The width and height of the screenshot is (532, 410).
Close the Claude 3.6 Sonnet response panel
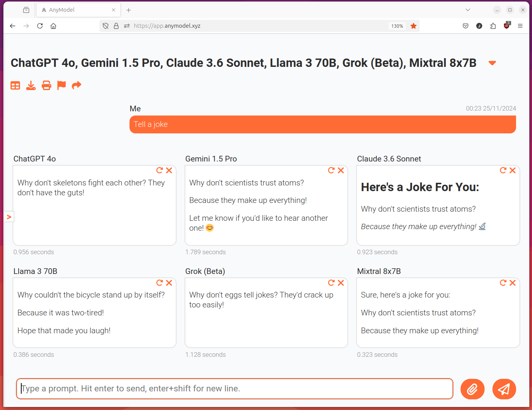tap(513, 170)
